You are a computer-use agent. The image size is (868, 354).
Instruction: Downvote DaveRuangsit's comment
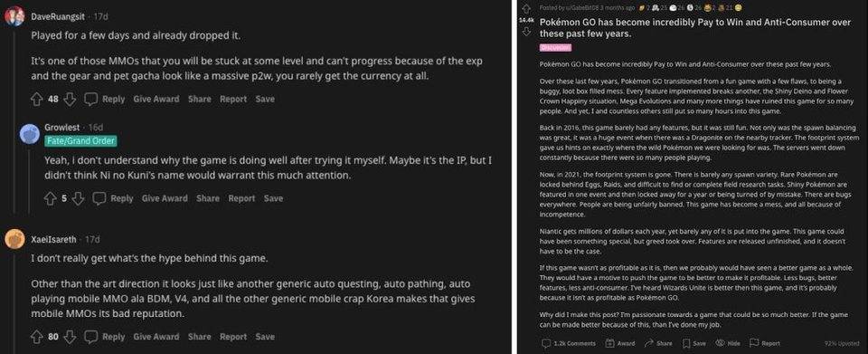pos(70,100)
